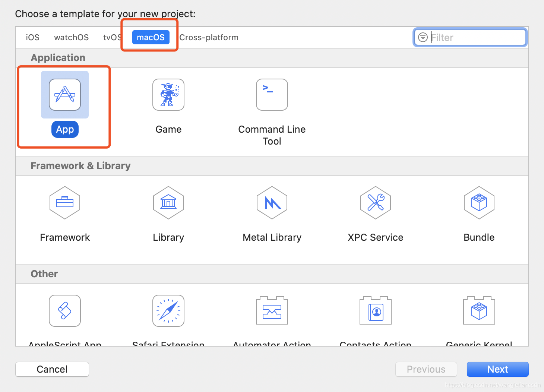Click the filter options icon
Image resolution: width=544 pixels, height=392 pixels.
tap(423, 37)
